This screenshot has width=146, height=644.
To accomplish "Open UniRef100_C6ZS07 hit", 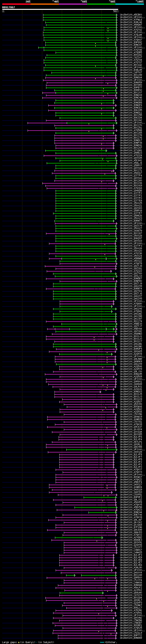I will 131,58.
